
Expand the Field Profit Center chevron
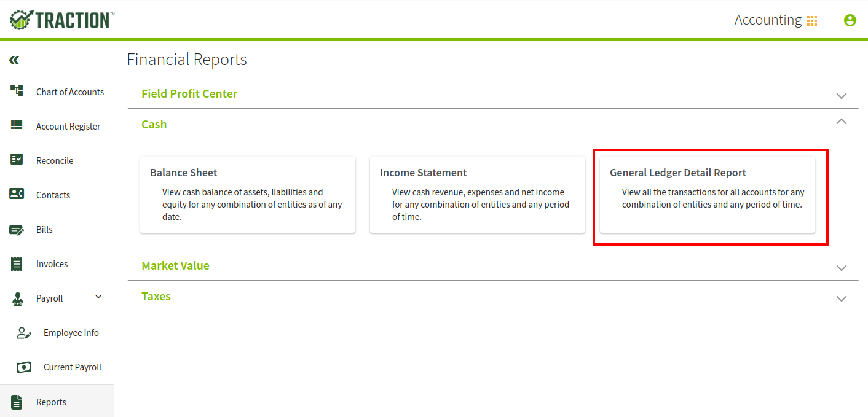(842, 96)
